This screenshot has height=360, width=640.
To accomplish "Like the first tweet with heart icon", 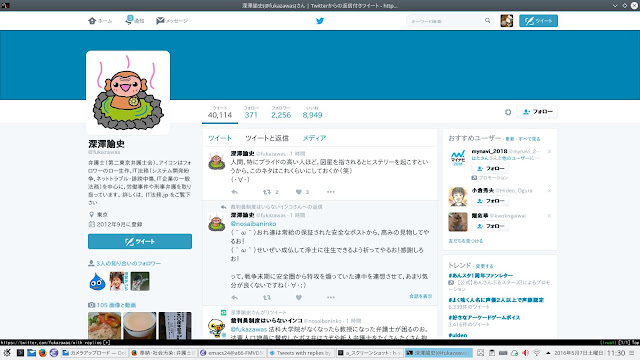I will 299,192.
